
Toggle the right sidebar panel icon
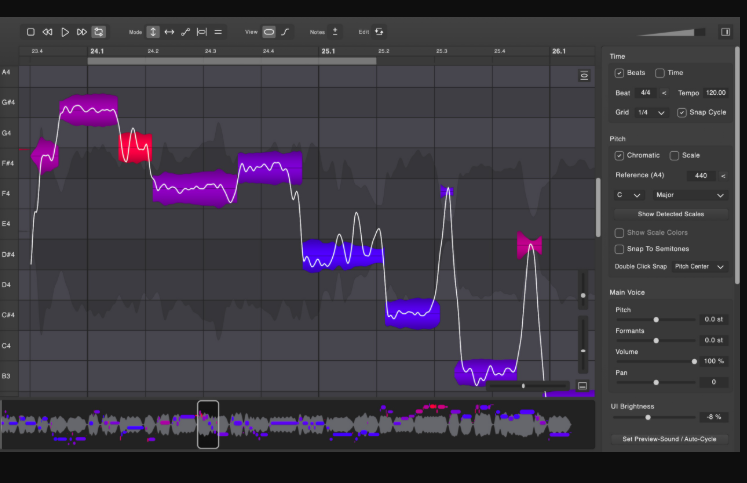click(726, 32)
